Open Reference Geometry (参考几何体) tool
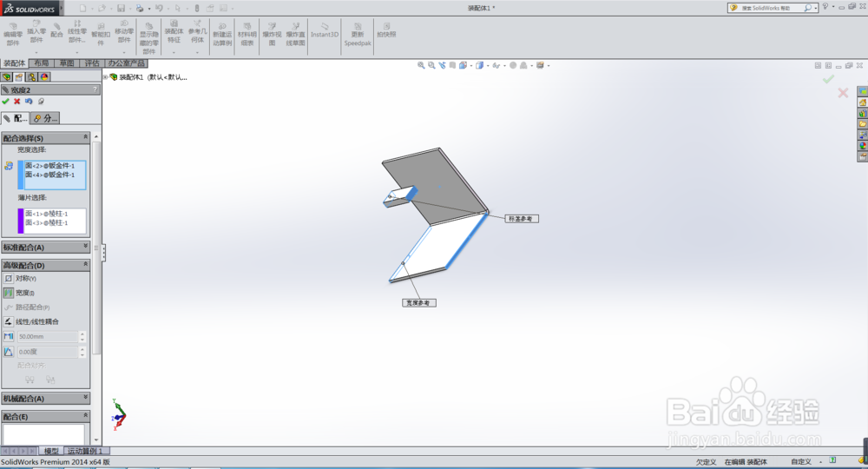The width and height of the screenshot is (868, 469). [x=197, y=31]
